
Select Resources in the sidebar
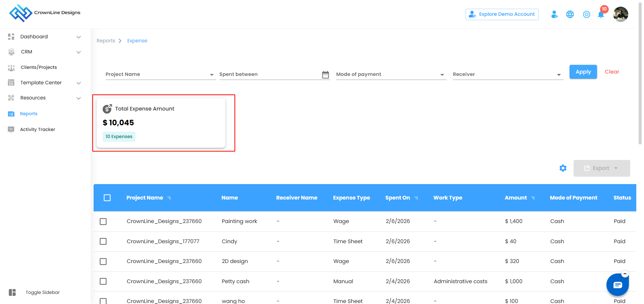point(33,98)
